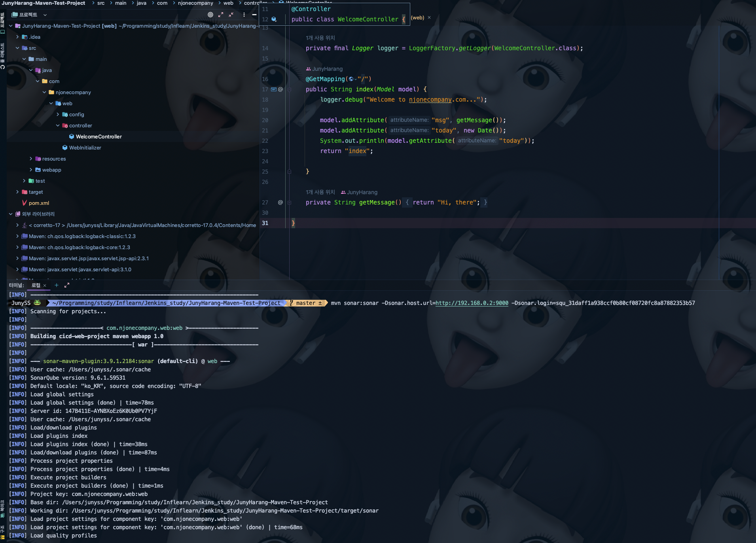The image size is (756, 543).
Task: Click the class gutter icon on line 12
Action: 274,19
